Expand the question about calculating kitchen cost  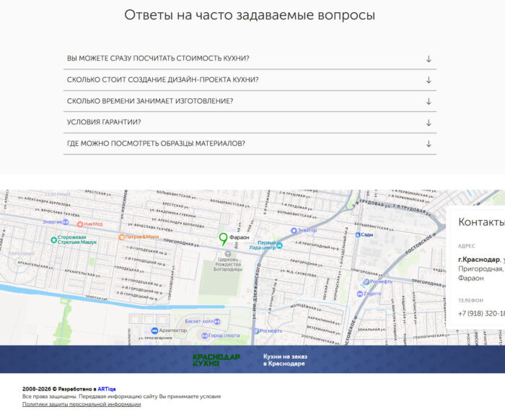point(429,58)
